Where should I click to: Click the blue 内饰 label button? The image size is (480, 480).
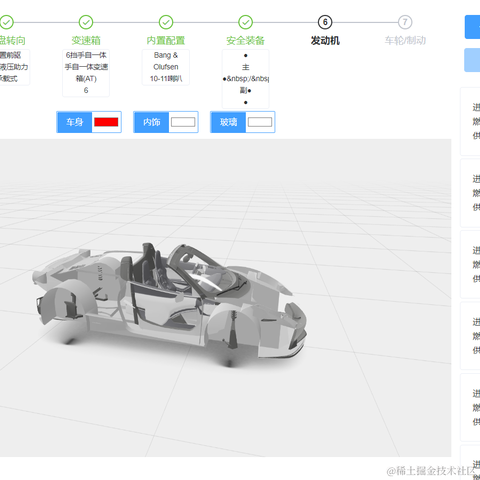151,122
